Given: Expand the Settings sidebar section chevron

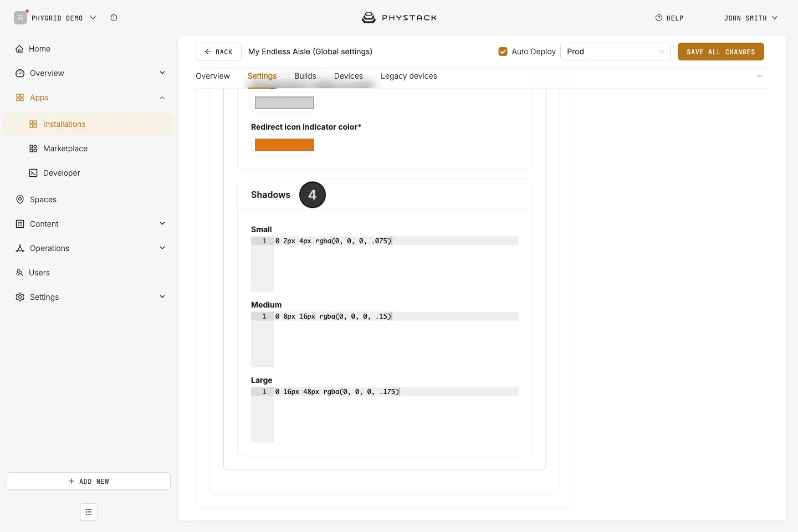Looking at the screenshot, I should tap(162, 296).
